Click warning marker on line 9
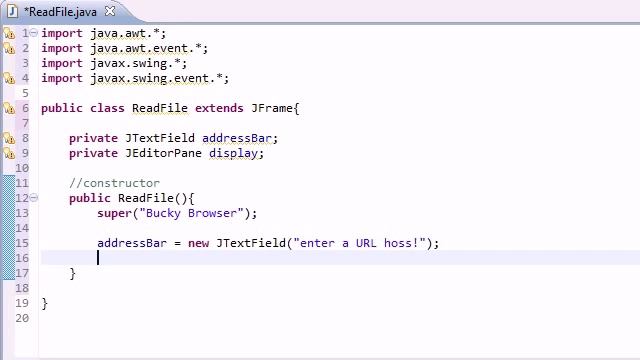 9,153
